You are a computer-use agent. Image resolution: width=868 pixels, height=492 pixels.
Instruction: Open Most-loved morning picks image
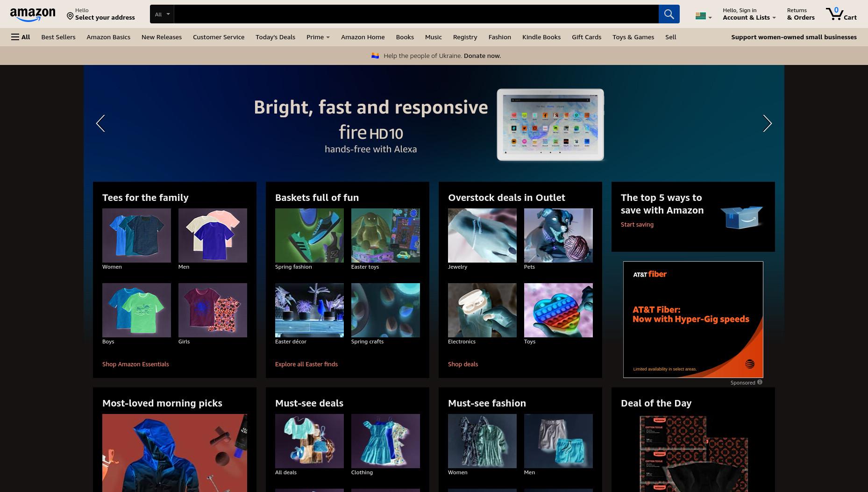tap(175, 453)
